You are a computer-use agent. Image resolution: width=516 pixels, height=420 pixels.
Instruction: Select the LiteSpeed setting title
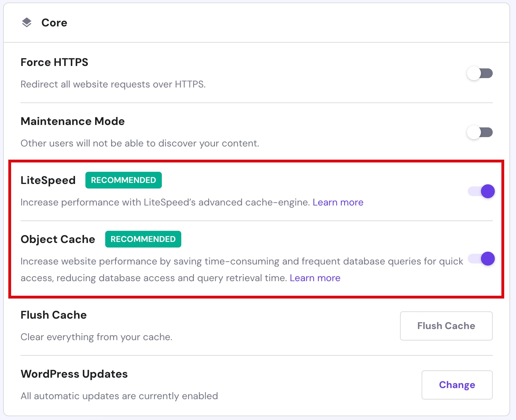click(48, 180)
